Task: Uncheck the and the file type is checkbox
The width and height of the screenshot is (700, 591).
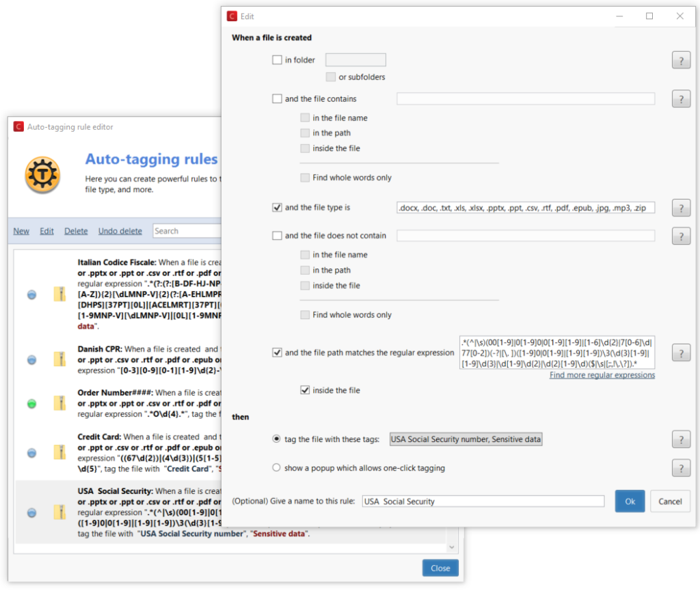Action: pos(278,207)
